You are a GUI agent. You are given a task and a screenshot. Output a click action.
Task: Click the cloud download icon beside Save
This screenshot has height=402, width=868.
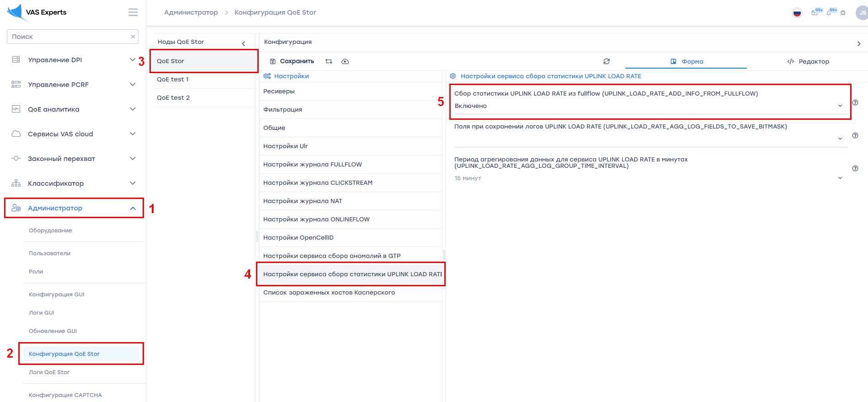[x=345, y=61]
